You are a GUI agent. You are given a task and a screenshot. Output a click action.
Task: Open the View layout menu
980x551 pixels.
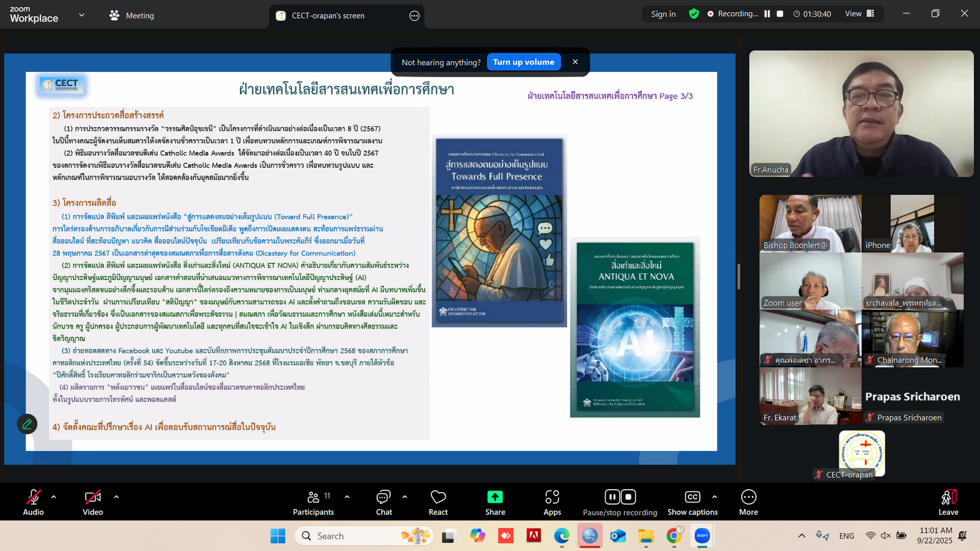860,14
